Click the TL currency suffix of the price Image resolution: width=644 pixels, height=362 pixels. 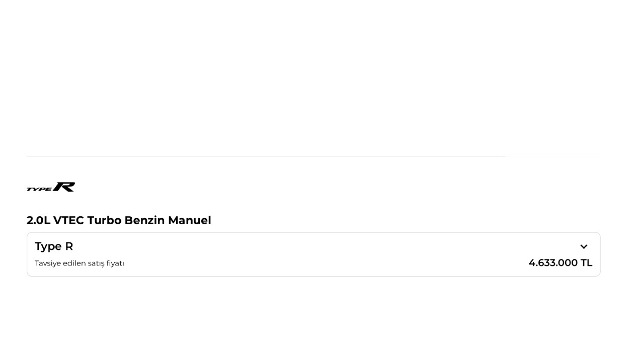(586, 263)
